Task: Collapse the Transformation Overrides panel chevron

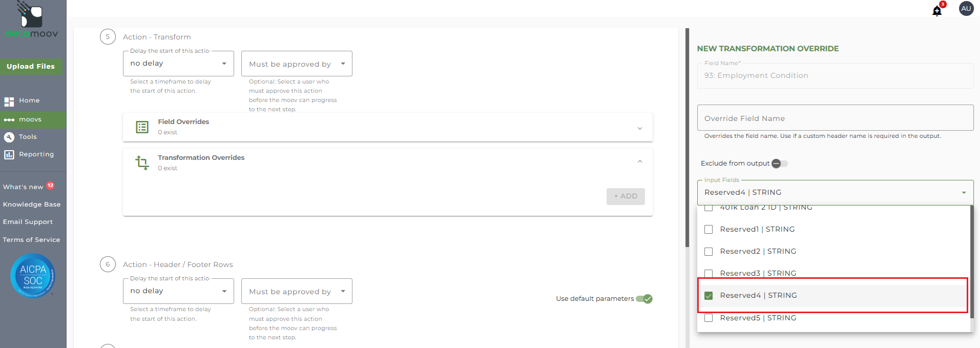Action: [640, 161]
